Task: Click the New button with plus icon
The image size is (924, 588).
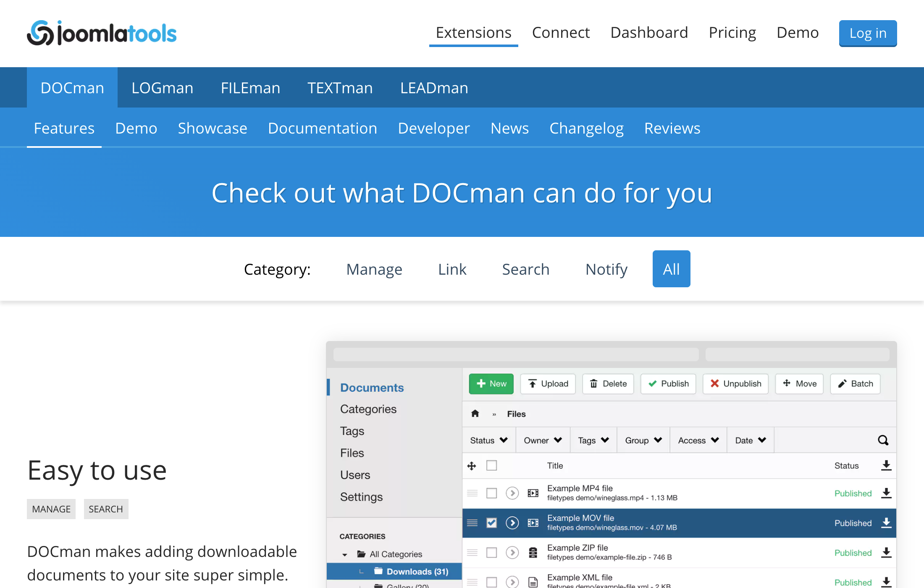Action: 491,383
